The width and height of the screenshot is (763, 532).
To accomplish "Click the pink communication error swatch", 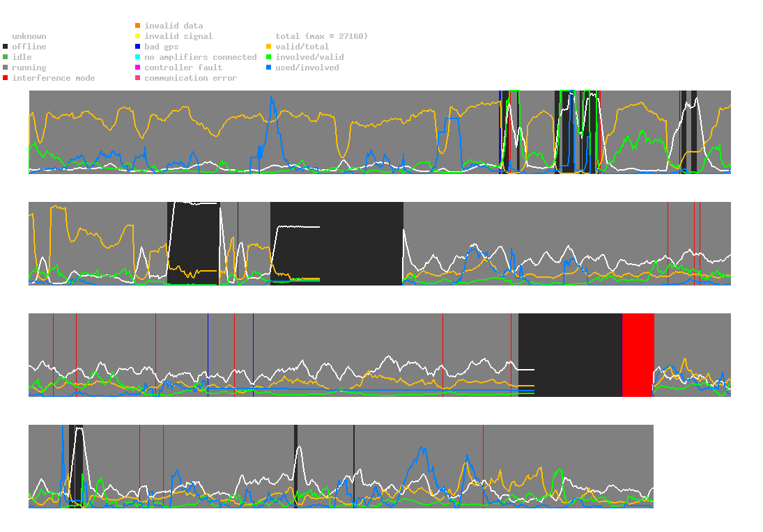I will click(138, 78).
